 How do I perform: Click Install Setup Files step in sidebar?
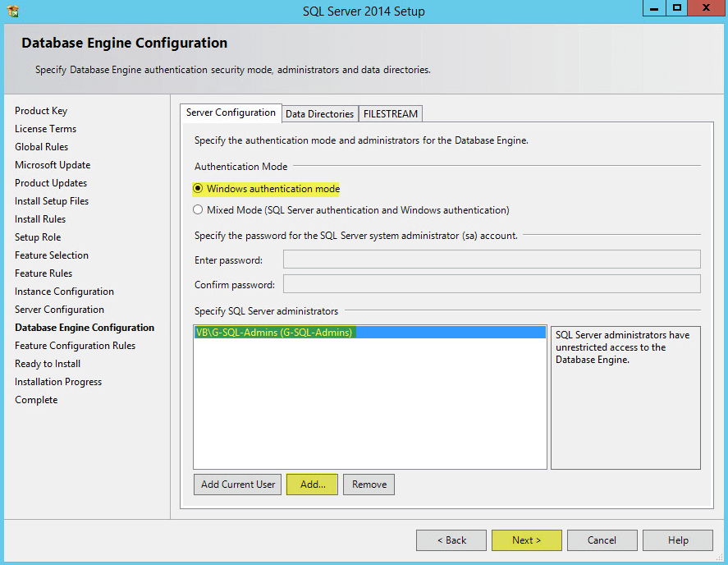point(52,201)
